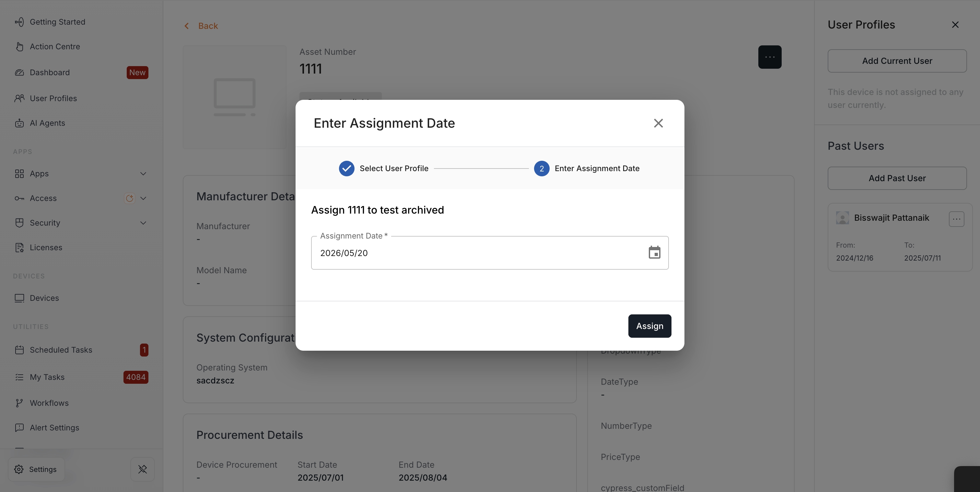Click the unpin sidebar icon

tap(143, 469)
